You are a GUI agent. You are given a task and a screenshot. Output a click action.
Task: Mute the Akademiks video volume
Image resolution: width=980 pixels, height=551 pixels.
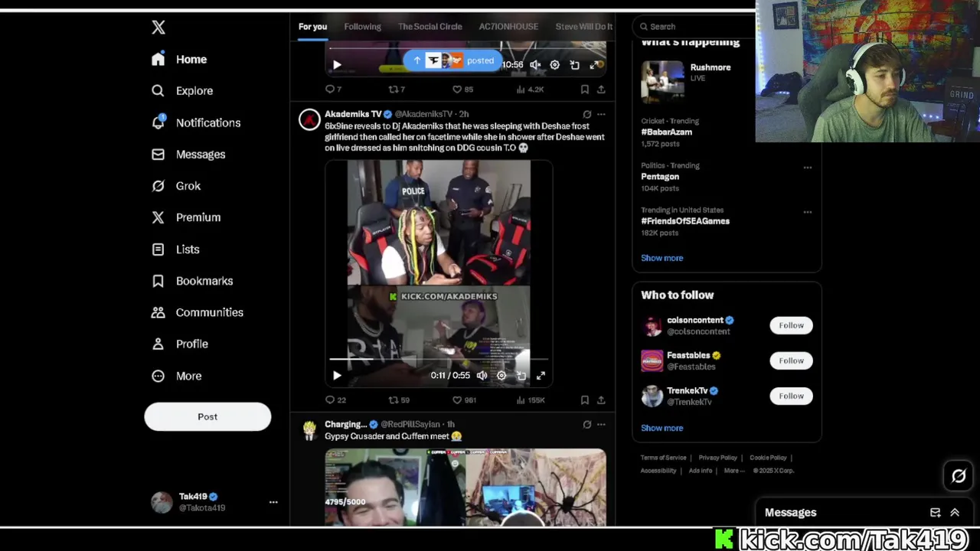[482, 376]
